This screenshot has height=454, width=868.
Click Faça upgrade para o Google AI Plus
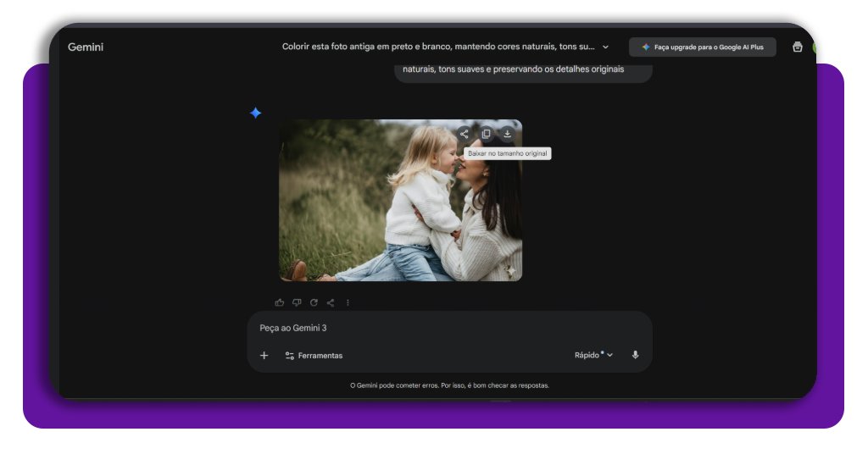702,47
